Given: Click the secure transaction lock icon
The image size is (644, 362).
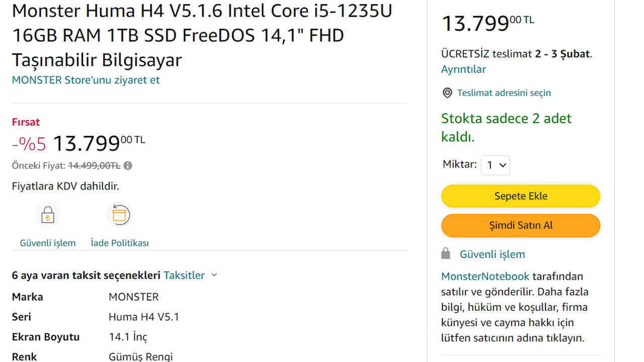Looking at the screenshot, I should 48,216.
